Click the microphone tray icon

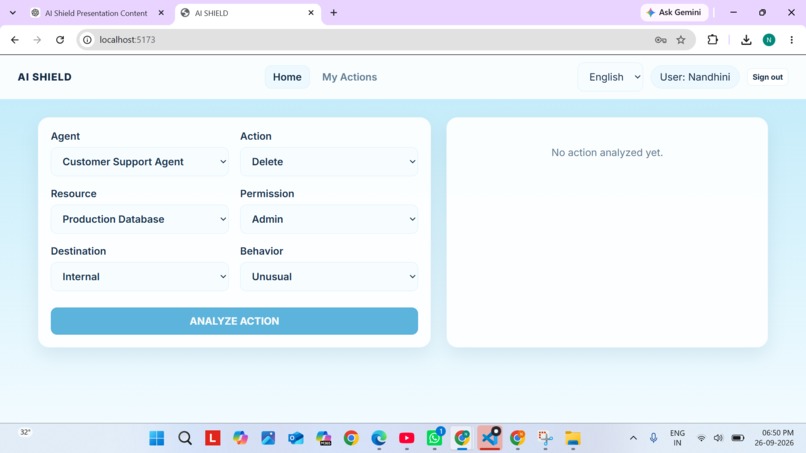tap(653, 438)
